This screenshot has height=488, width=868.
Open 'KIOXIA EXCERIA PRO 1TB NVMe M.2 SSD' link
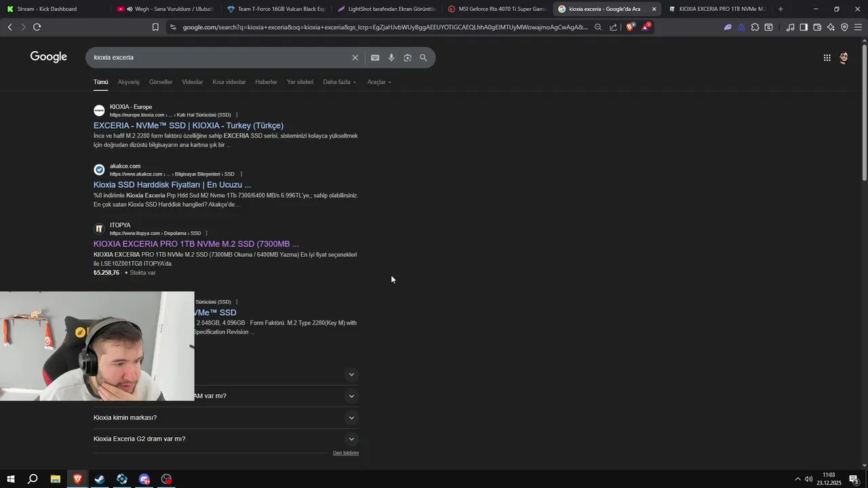(196, 244)
